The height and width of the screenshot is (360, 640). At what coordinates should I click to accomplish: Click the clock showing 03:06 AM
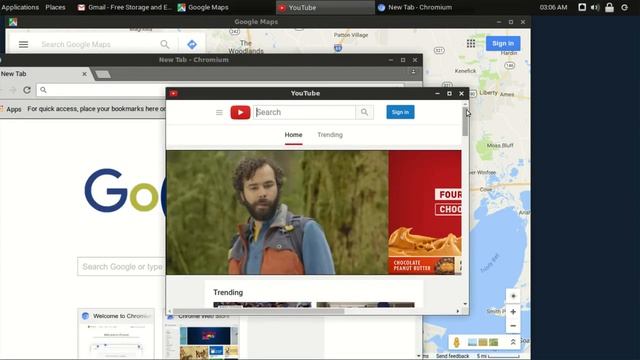click(553, 7)
